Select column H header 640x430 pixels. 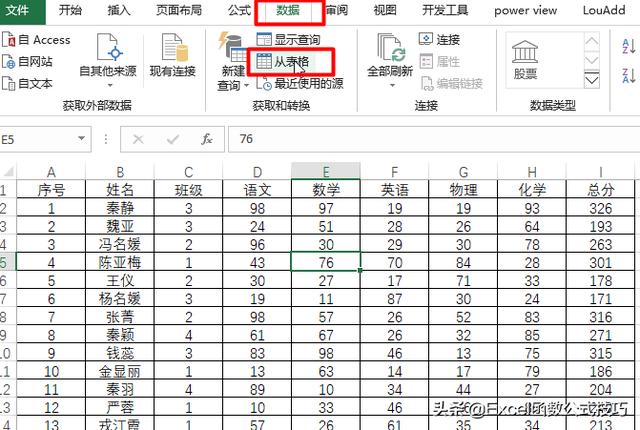[x=532, y=171]
